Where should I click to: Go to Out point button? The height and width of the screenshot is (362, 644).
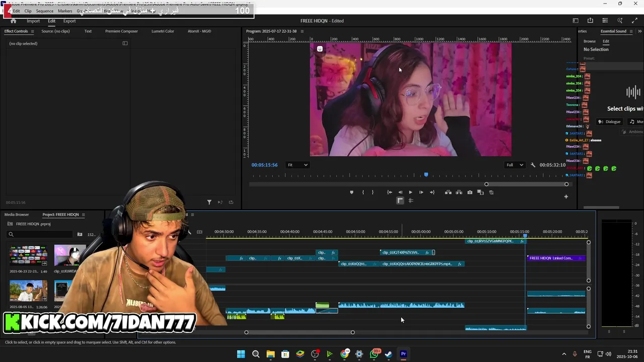[x=432, y=192]
